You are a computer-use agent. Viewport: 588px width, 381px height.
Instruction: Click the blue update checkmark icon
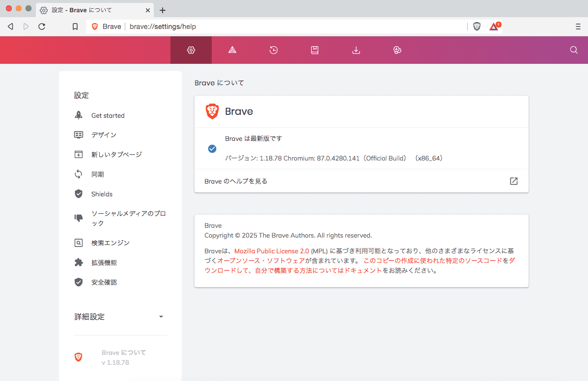click(212, 149)
